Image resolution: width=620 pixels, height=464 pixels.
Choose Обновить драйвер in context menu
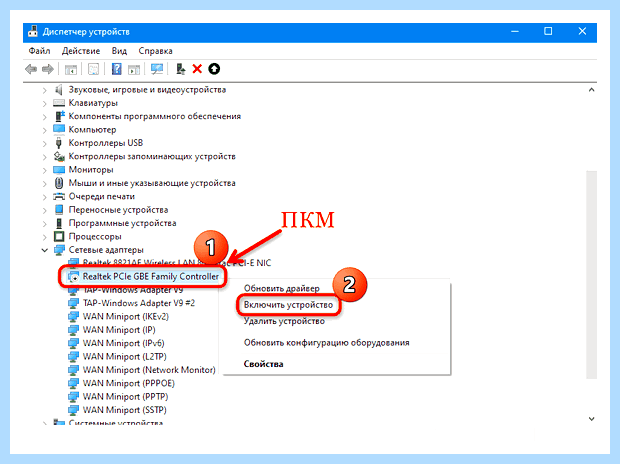click(x=281, y=288)
